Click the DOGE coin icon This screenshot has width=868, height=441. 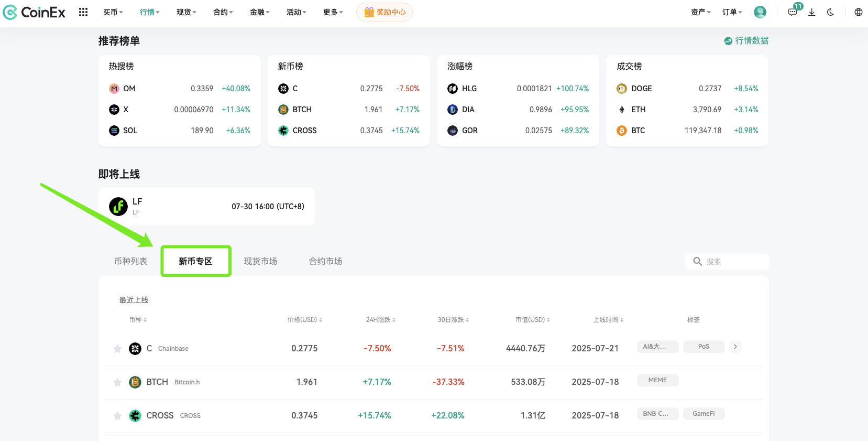click(x=622, y=89)
